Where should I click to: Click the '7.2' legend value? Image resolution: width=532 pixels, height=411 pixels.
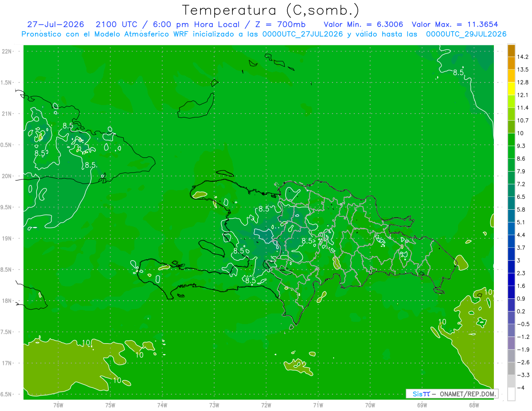click(521, 184)
